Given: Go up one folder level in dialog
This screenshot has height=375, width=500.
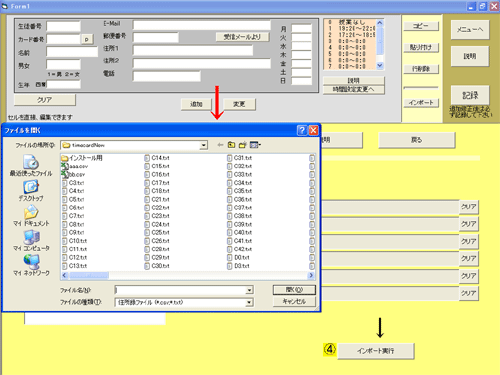Looking at the screenshot, I should tap(231, 145).
